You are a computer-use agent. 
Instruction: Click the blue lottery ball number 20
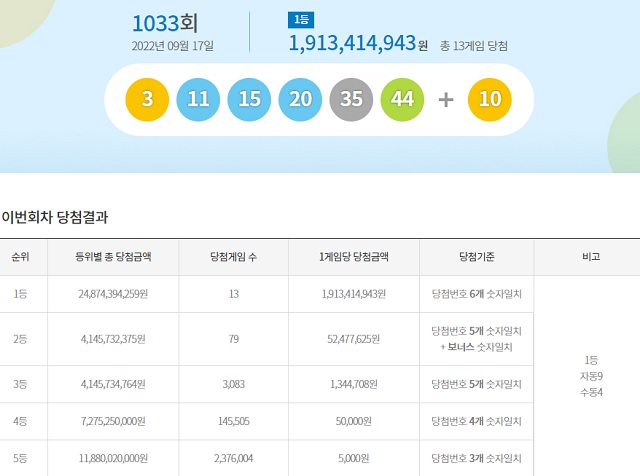300,100
